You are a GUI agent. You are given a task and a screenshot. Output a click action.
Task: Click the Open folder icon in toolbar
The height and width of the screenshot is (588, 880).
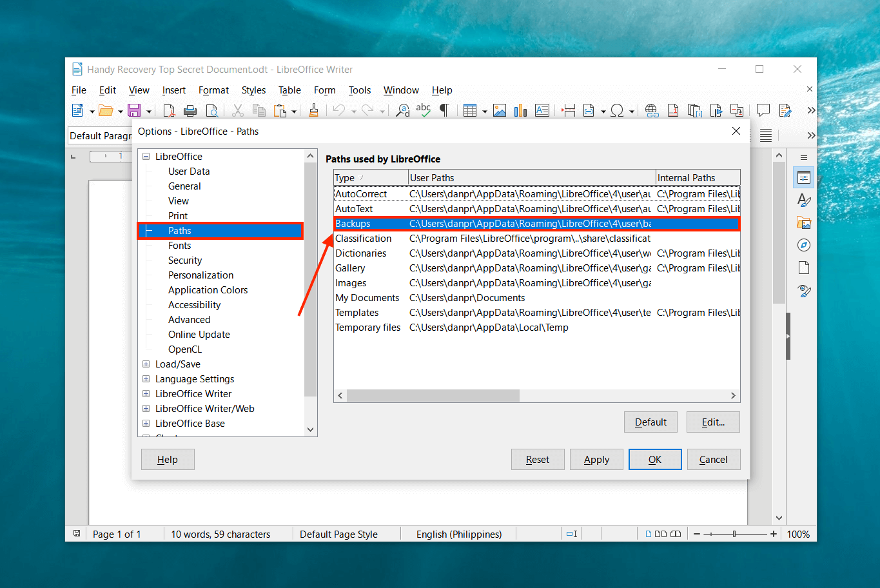tap(106, 110)
